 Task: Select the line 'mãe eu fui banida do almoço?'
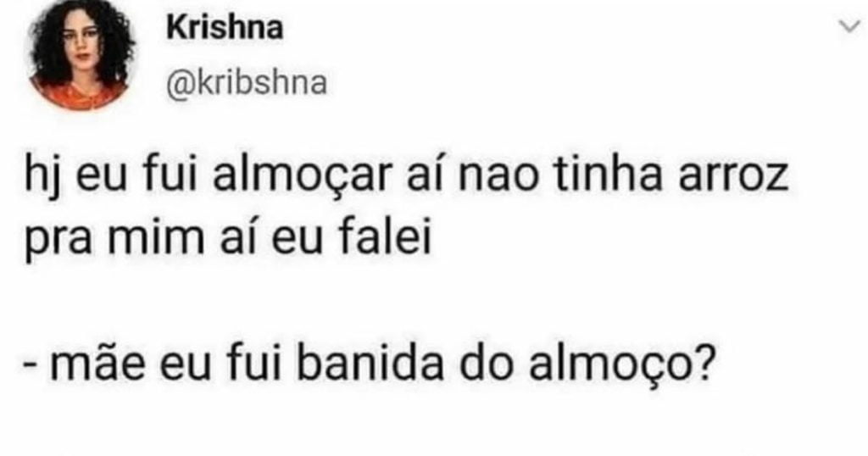[368, 364]
